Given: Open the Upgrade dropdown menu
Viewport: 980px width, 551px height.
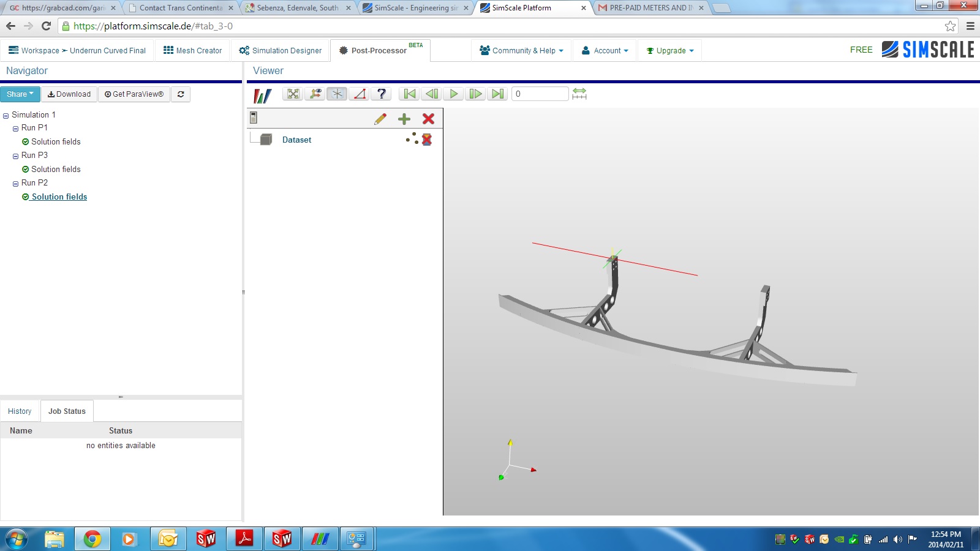Looking at the screenshot, I should point(670,50).
